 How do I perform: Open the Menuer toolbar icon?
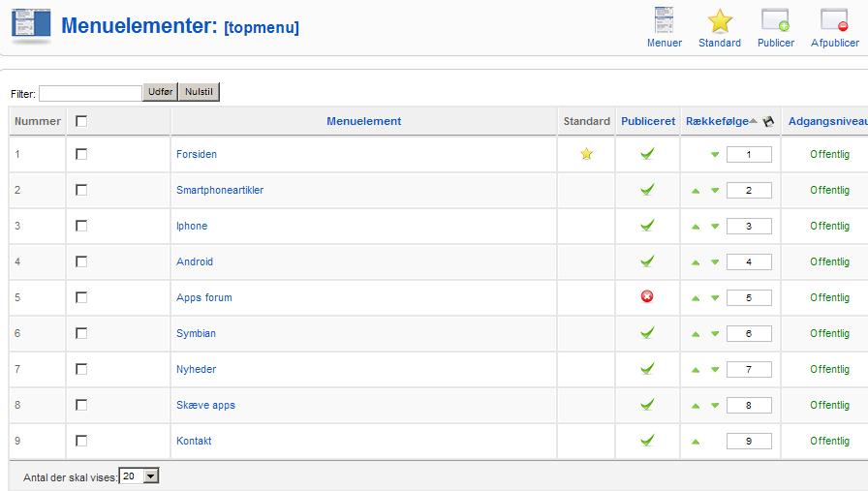[x=665, y=28]
